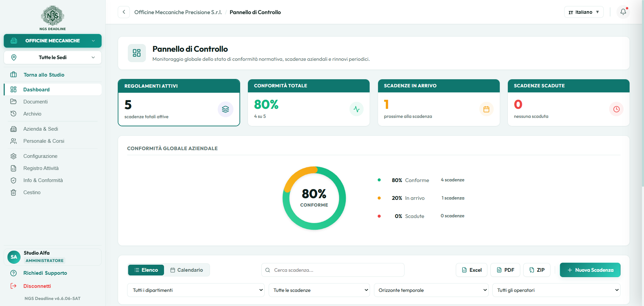This screenshot has height=306, width=644.
Task: Click the layers icon in Regolamenti Attivi card
Action: click(x=225, y=109)
